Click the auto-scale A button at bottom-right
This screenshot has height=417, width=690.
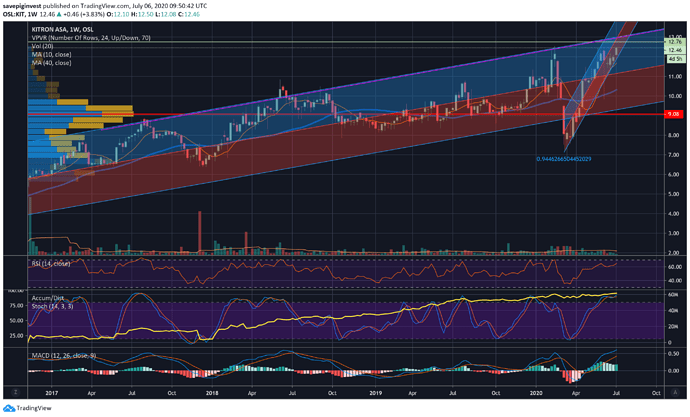675,392
